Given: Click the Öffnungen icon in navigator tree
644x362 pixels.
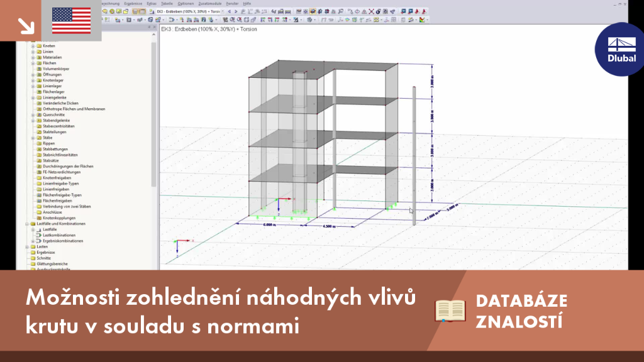Looking at the screenshot, I should tap(40, 75).
